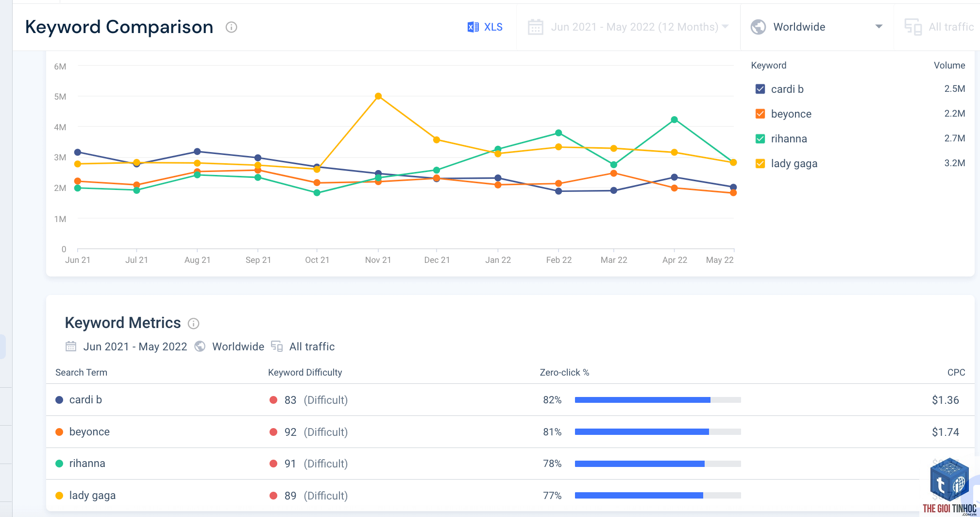Click rihanna zero-click progress bar
Viewport: 980px width, 517px height.
pyautogui.click(x=658, y=464)
